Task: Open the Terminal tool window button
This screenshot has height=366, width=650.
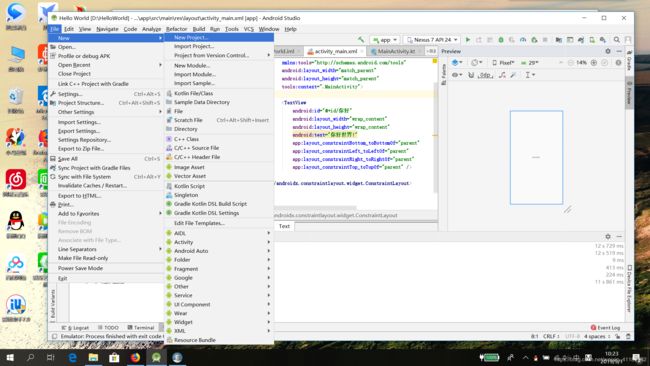Action: [x=141, y=327]
